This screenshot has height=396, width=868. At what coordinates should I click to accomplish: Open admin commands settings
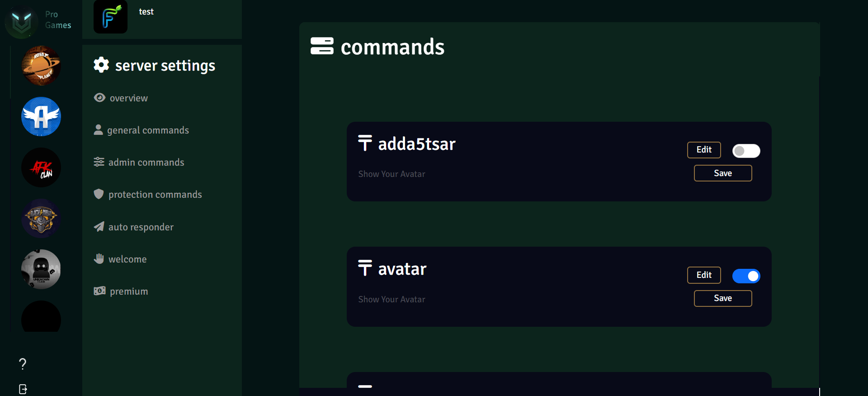(x=139, y=162)
